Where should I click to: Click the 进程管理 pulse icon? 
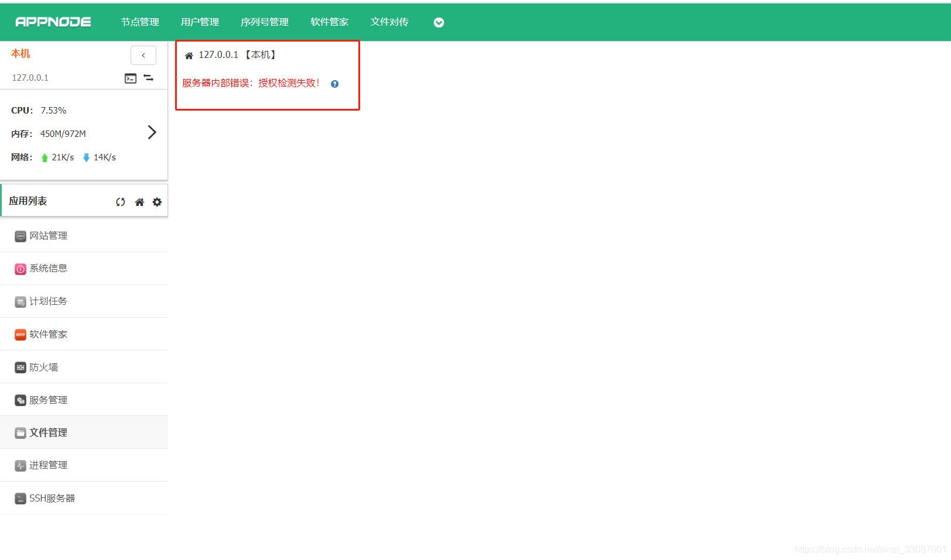pos(20,466)
